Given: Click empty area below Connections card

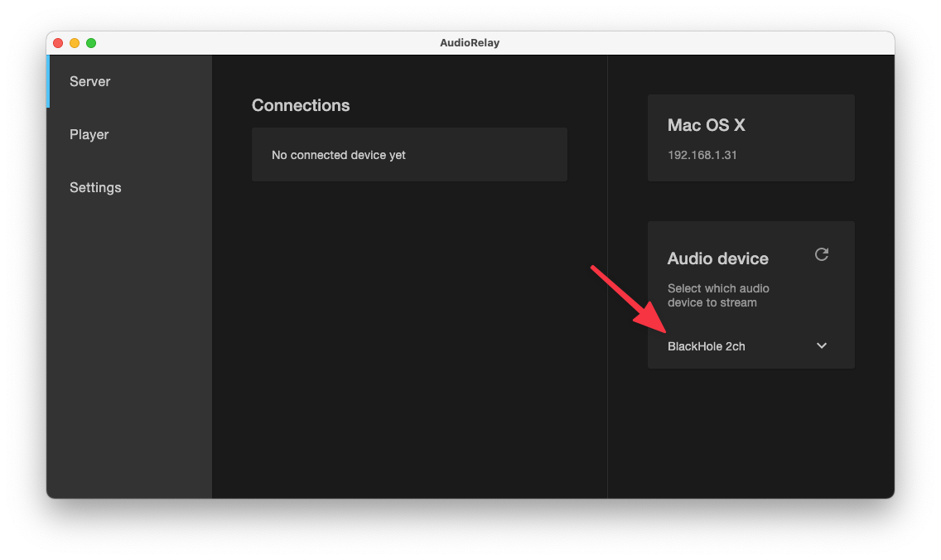Looking at the screenshot, I should [x=409, y=331].
